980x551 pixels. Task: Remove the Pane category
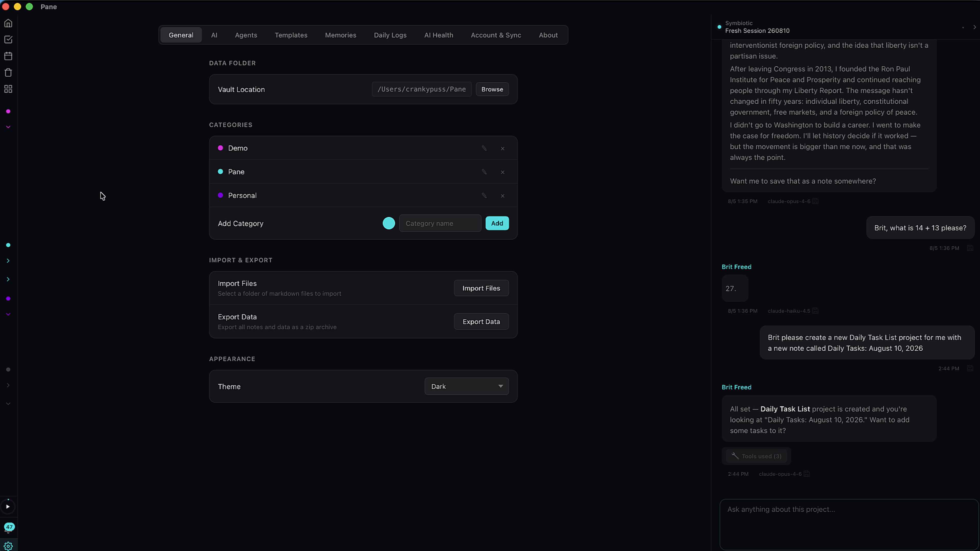503,172
